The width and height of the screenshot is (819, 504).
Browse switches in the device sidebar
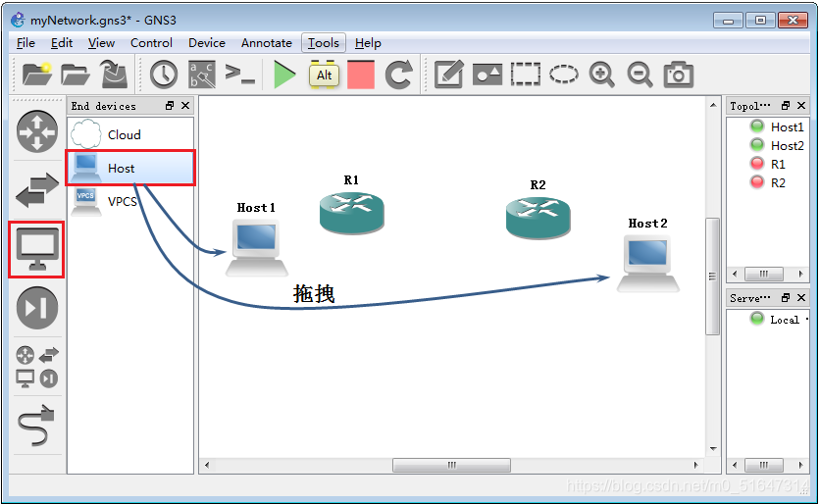coord(37,189)
